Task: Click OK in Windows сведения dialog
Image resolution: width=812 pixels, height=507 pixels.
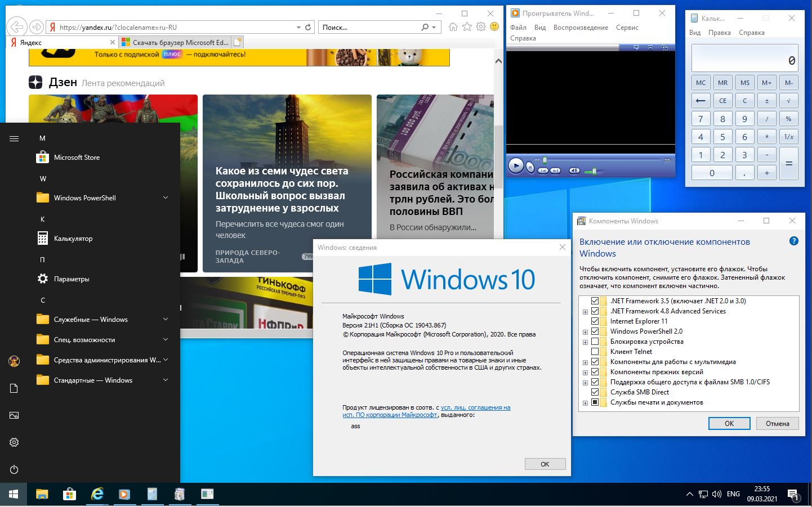Action: click(545, 464)
